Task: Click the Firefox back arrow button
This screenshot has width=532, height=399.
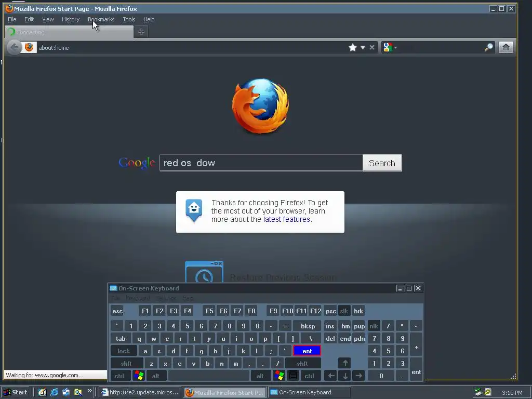Action: 14,47
